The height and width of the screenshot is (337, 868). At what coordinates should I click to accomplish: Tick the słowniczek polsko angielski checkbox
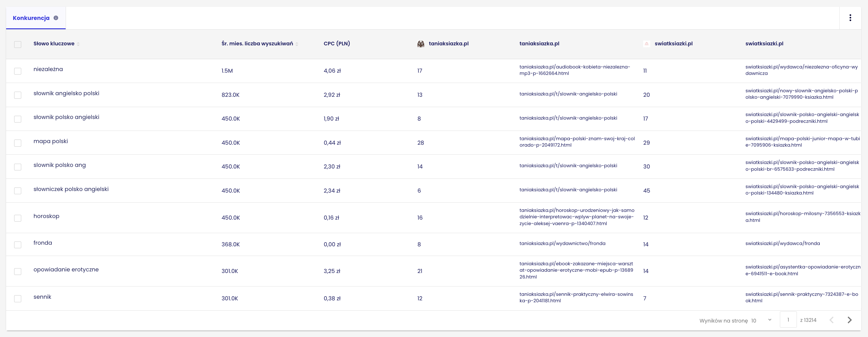tap(18, 191)
